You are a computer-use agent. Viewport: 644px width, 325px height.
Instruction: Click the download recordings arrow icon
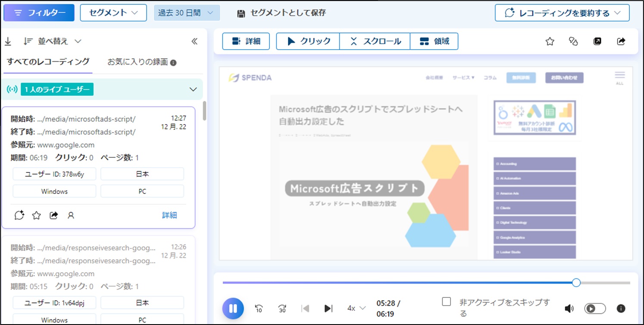coord(8,41)
